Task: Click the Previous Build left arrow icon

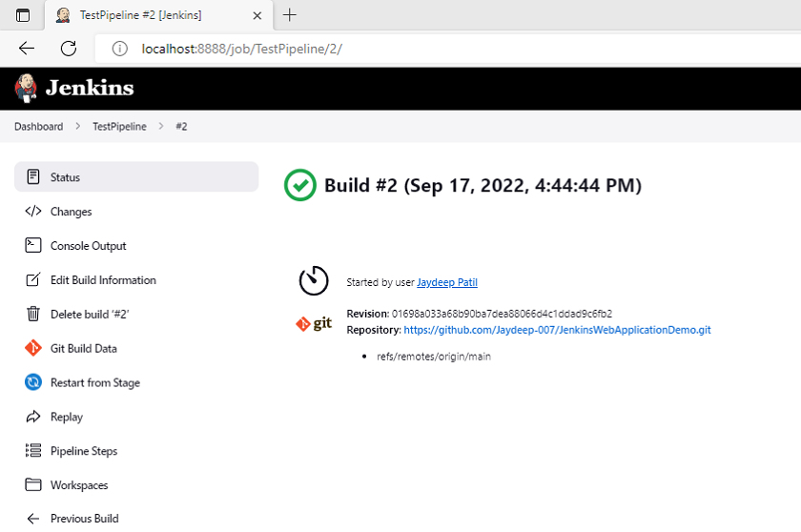Action: [x=33, y=519]
